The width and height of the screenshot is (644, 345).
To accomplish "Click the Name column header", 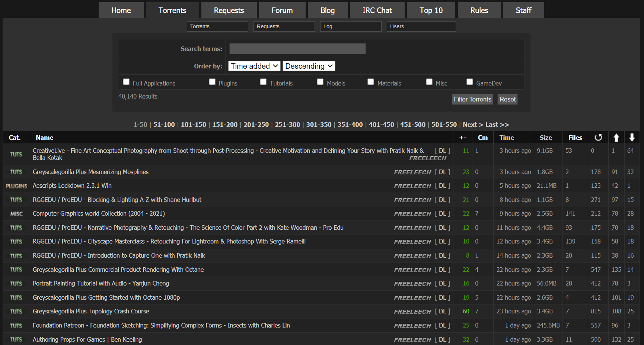I will (45, 138).
